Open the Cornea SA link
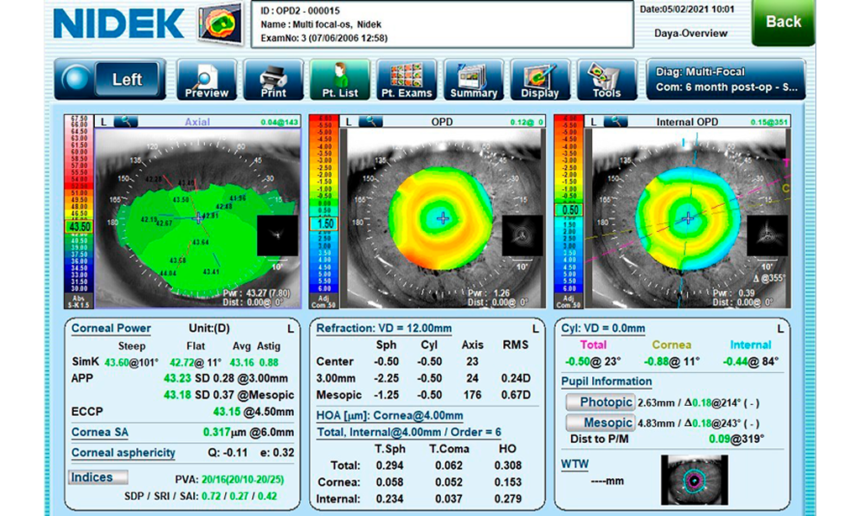Screen dimensions: 860x516 click(100, 432)
